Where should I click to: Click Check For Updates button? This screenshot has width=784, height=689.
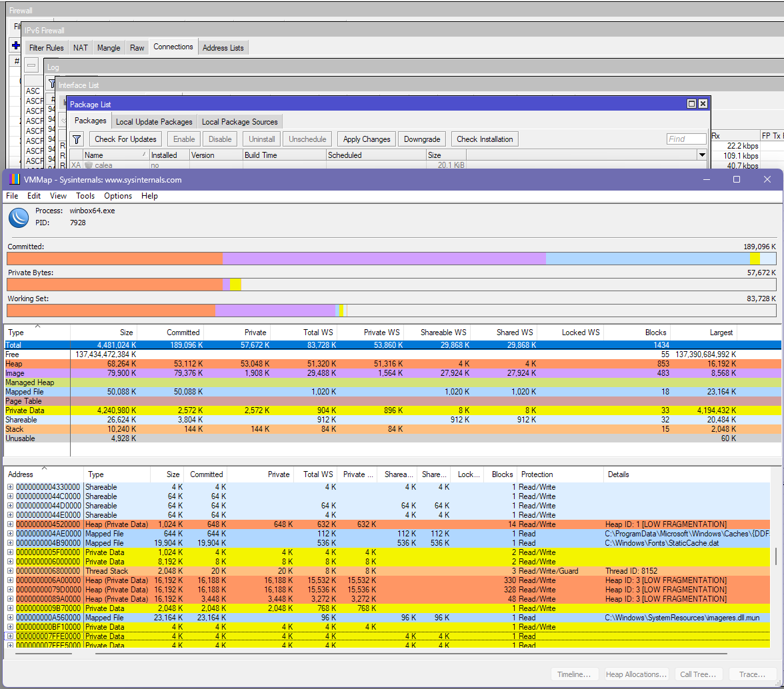(x=125, y=139)
